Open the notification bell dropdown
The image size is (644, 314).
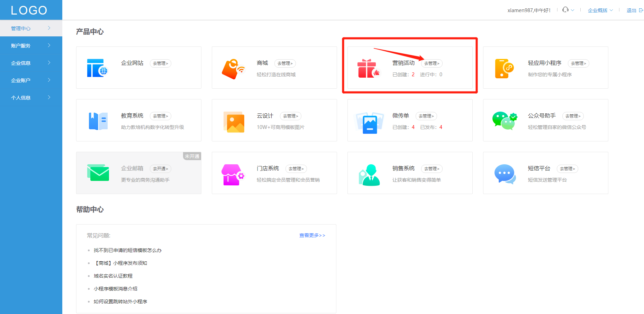(x=568, y=9)
